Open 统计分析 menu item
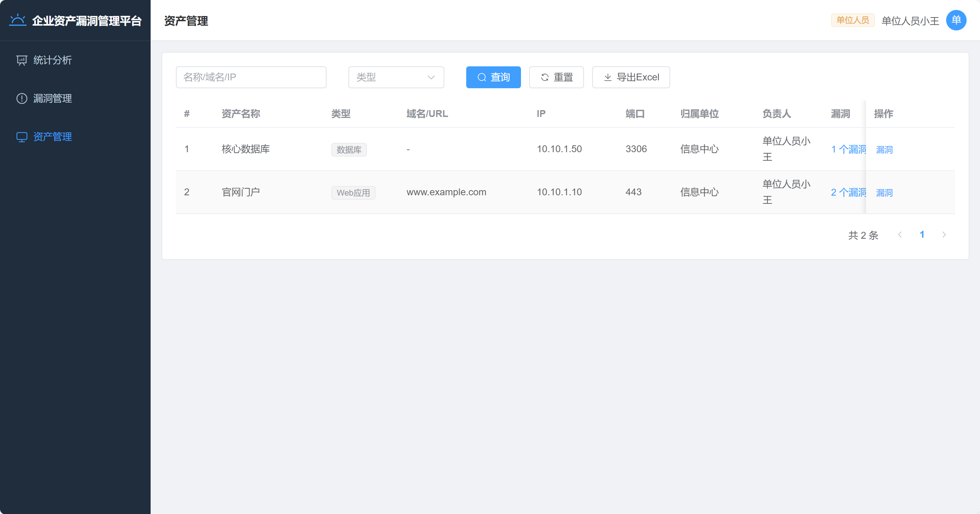This screenshot has height=514, width=980. [75, 60]
